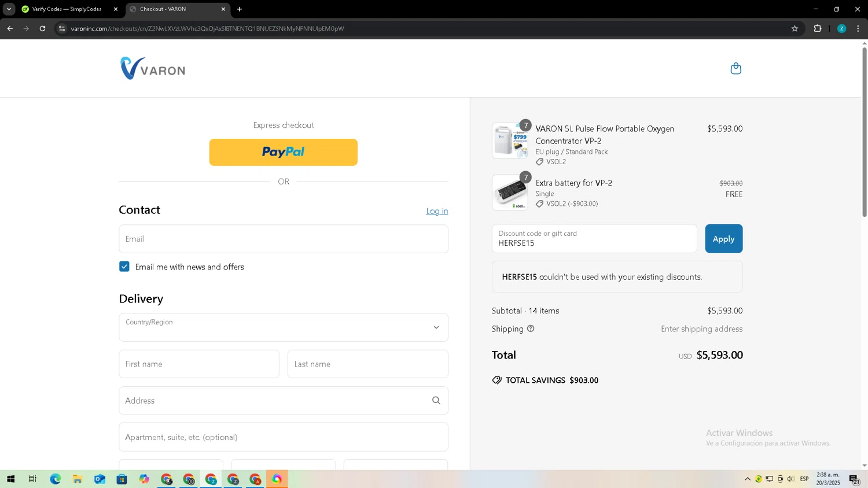Open the tab search dropdown arrow
Viewport: 868px width, 488px height.
(9, 9)
